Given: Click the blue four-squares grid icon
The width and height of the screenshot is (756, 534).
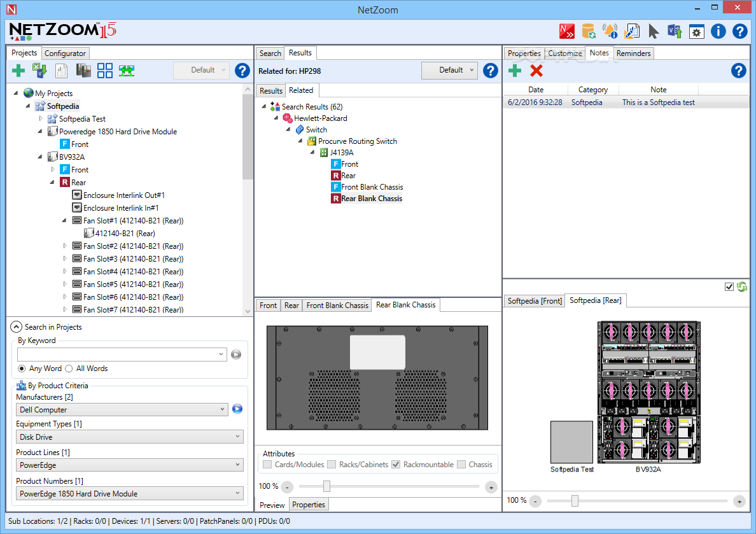Looking at the screenshot, I should click(x=104, y=71).
